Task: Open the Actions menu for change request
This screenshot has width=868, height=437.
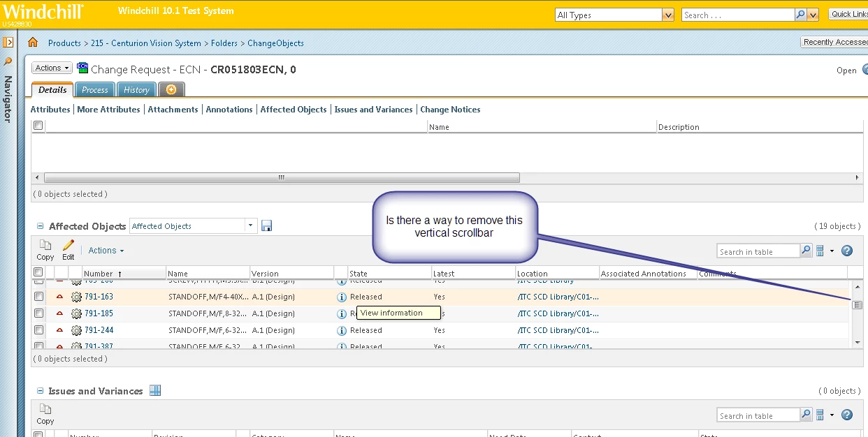Action: [x=52, y=68]
